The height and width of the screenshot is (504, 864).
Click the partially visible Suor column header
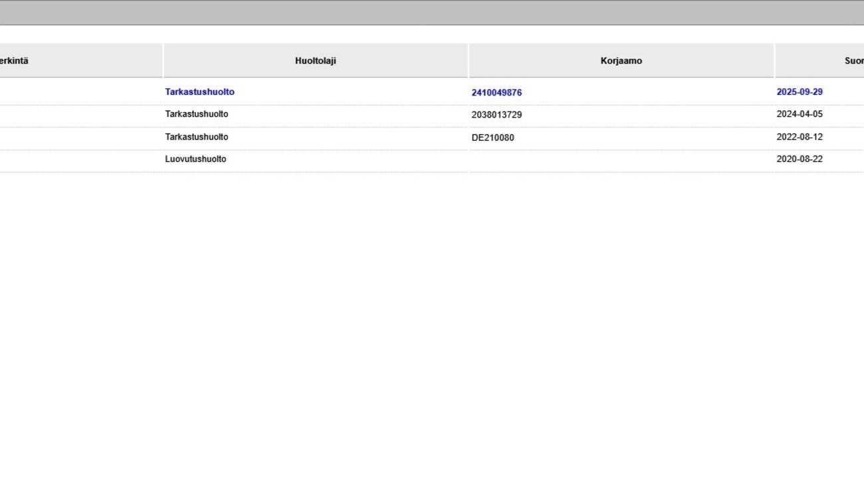pos(853,60)
